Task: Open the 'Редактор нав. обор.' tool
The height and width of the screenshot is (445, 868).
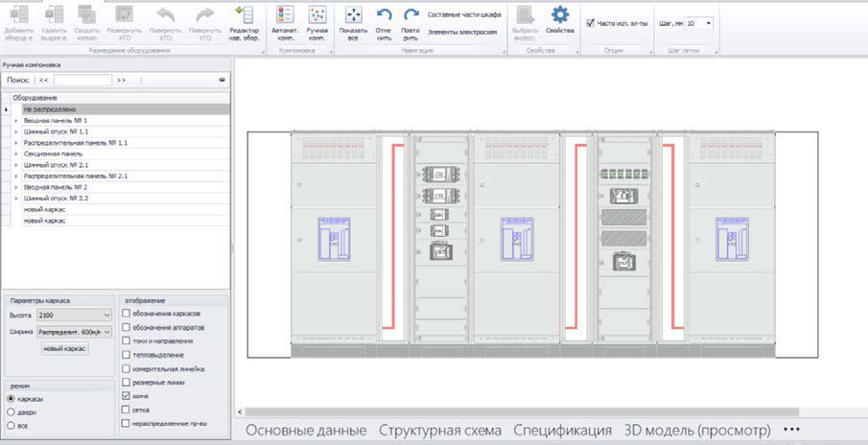Action: tap(245, 20)
